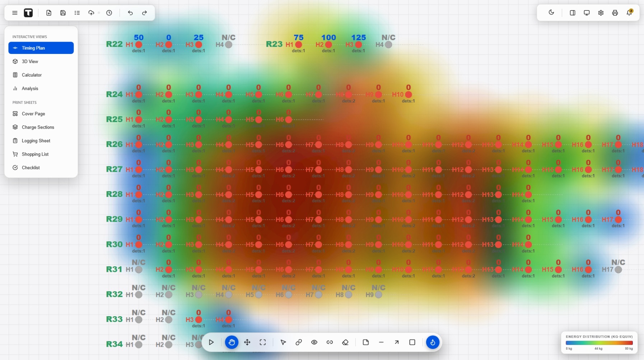Open the Cover Page print sheet
Screen dimensions: 644x360
pos(41,114)
